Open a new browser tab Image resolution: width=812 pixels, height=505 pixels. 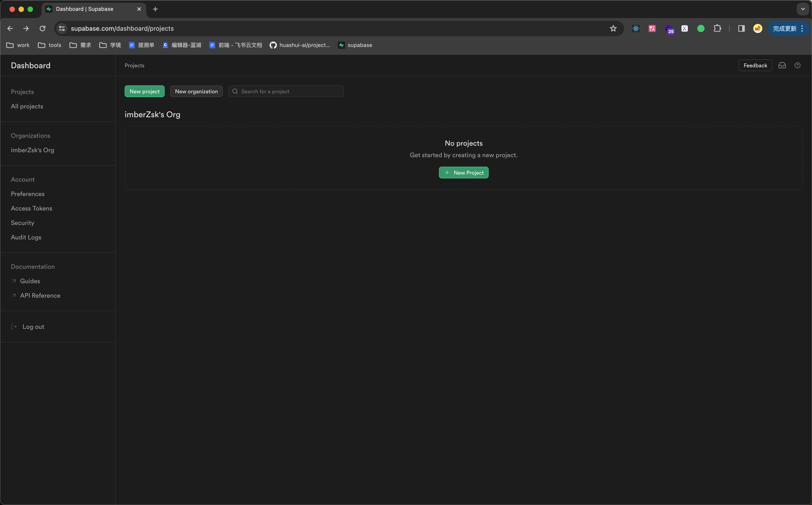click(155, 9)
